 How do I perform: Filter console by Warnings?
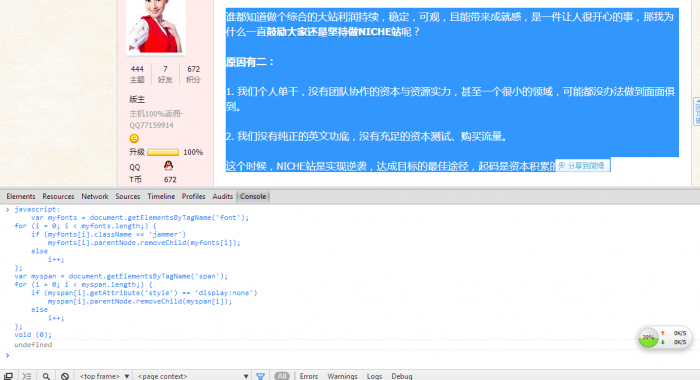342,376
